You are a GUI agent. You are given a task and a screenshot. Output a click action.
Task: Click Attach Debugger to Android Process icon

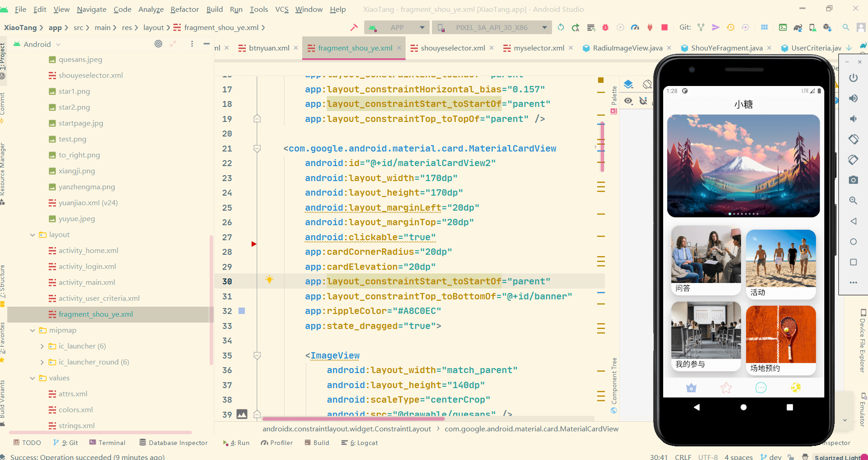click(650, 27)
